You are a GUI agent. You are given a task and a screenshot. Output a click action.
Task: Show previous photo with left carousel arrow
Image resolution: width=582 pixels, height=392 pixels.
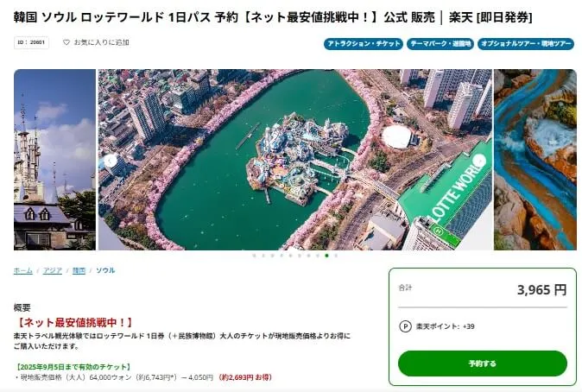(x=111, y=161)
